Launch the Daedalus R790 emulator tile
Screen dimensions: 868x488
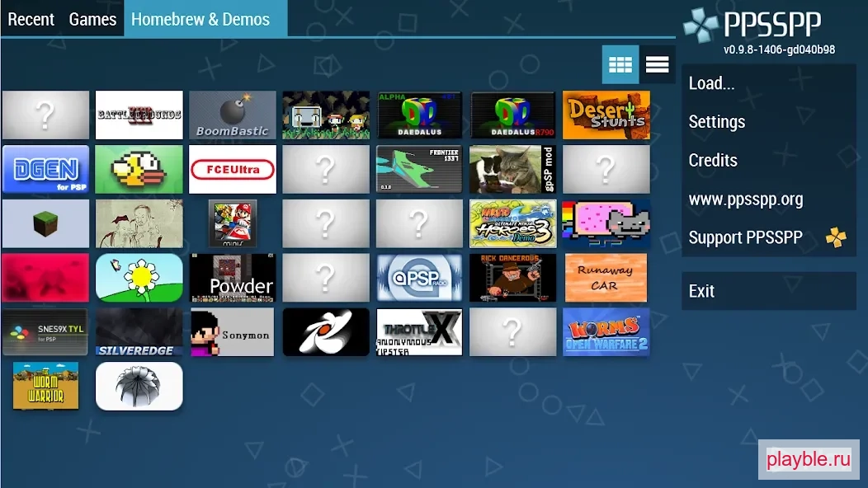[x=512, y=115]
